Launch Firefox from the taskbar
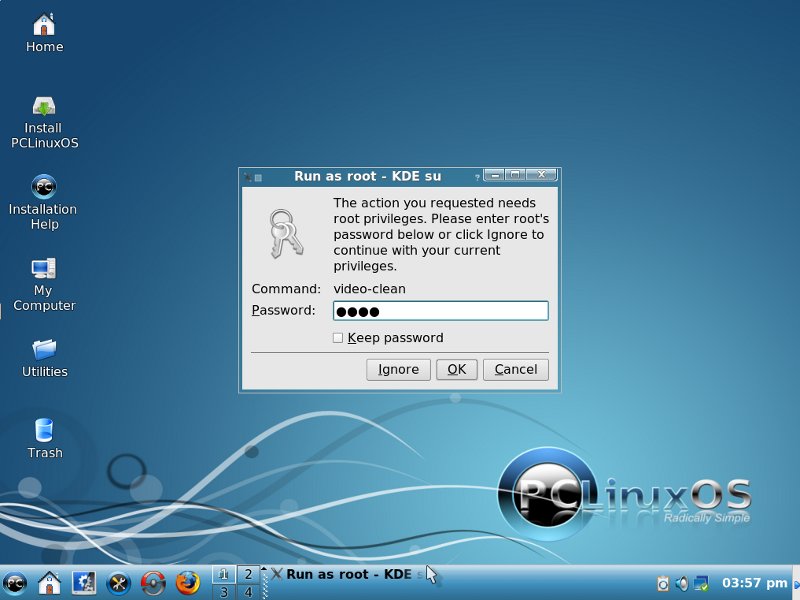800x600 pixels. 187,583
